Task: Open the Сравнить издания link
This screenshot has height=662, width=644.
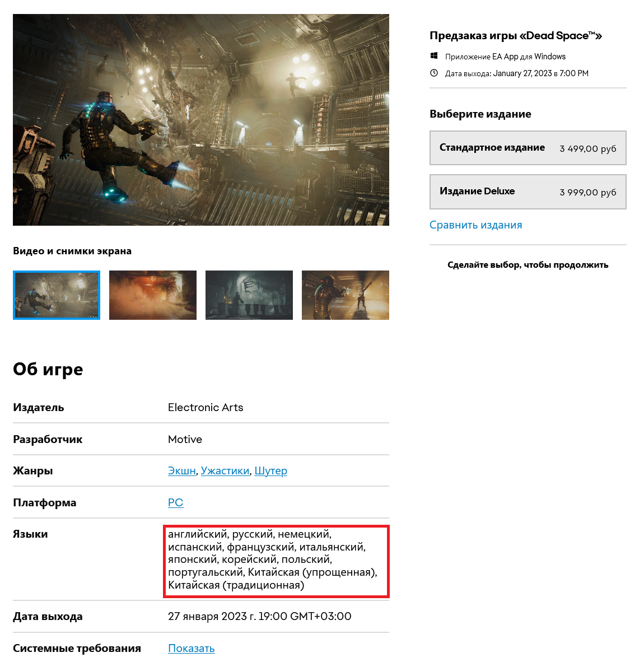Action: (x=475, y=225)
